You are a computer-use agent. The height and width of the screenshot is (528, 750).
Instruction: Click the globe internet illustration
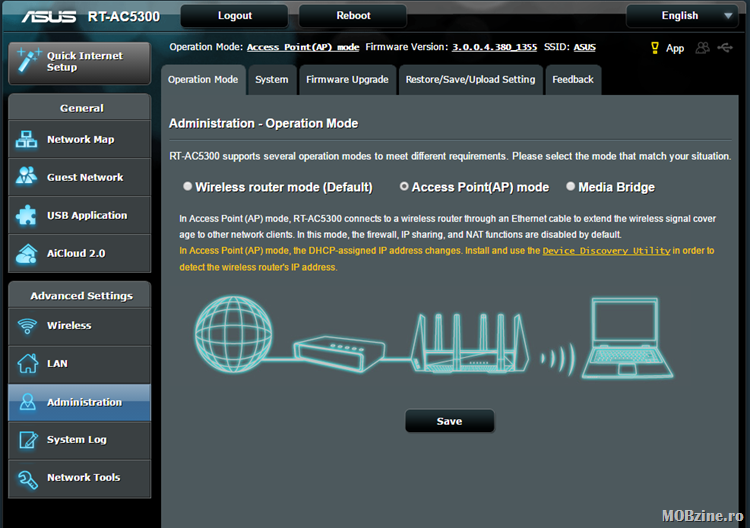pyautogui.click(x=233, y=334)
